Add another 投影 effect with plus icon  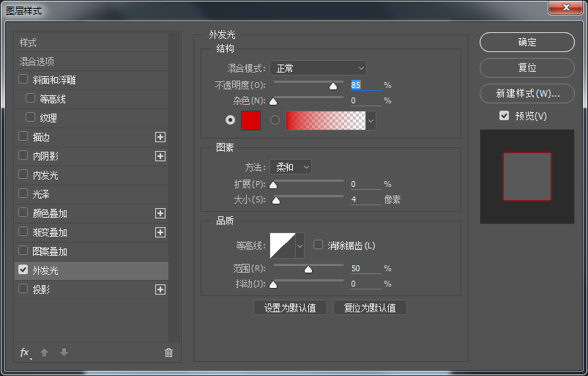[x=160, y=290]
